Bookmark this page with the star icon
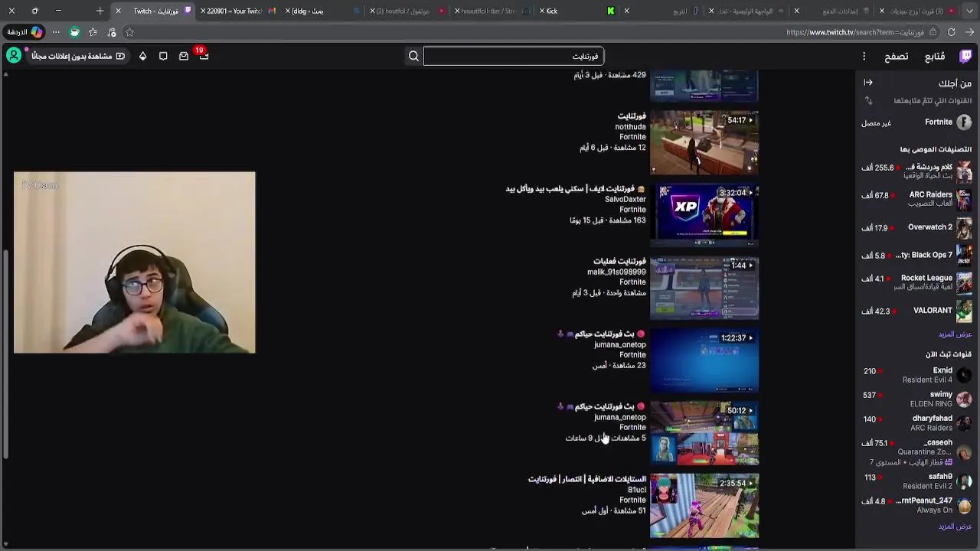This screenshot has width=980, height=551. tap(129, 32)
